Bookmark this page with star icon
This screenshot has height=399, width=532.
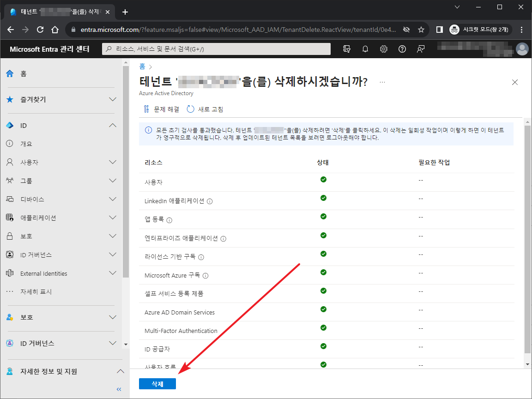pyautogui.click(x=421, y=30)
